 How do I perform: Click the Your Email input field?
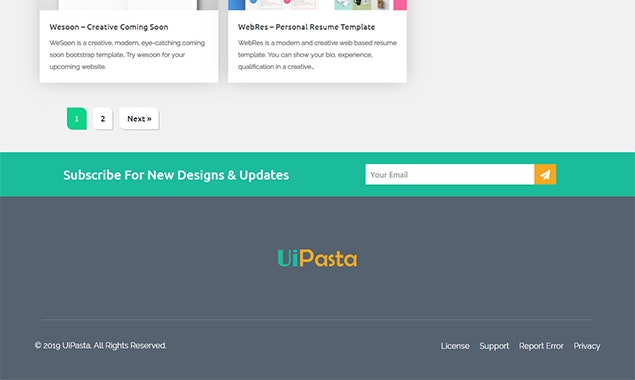[x=450, y=175]
